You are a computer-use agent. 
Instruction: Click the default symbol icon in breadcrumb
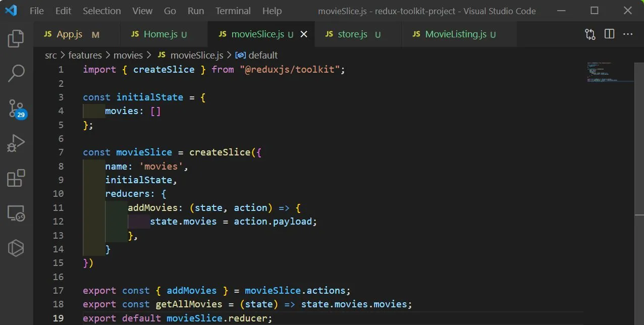tap(241, 55)
